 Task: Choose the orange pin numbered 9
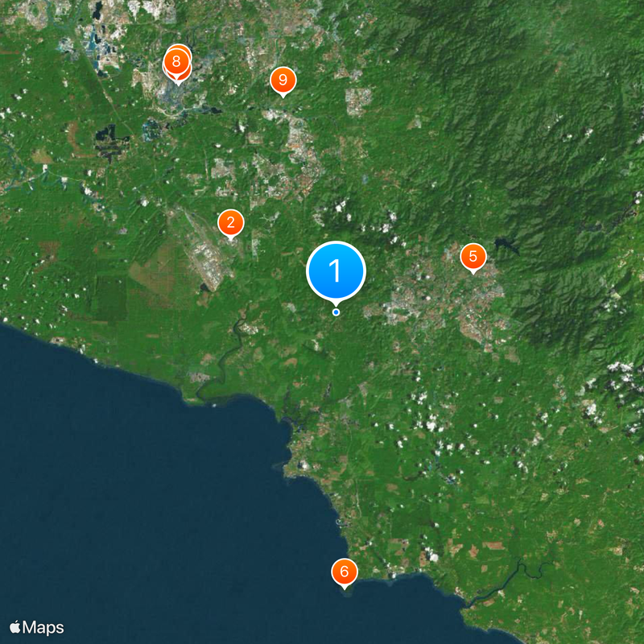tap(283, 80)
